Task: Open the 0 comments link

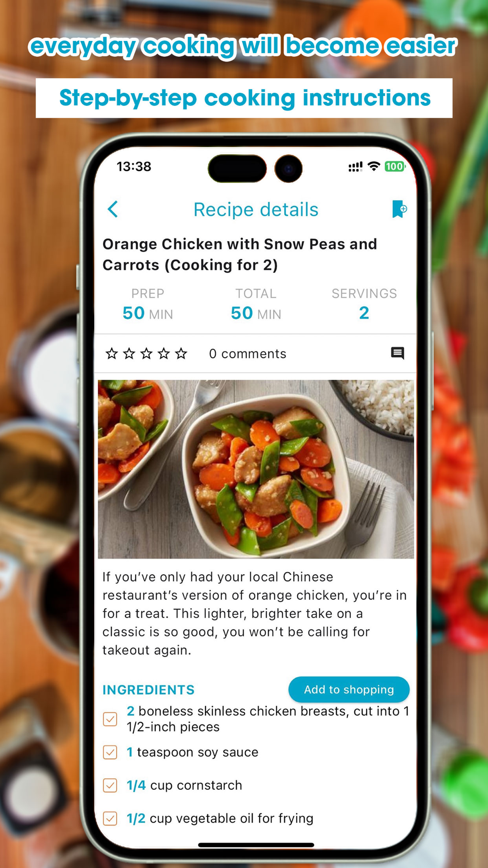Action: click(247, 353)
